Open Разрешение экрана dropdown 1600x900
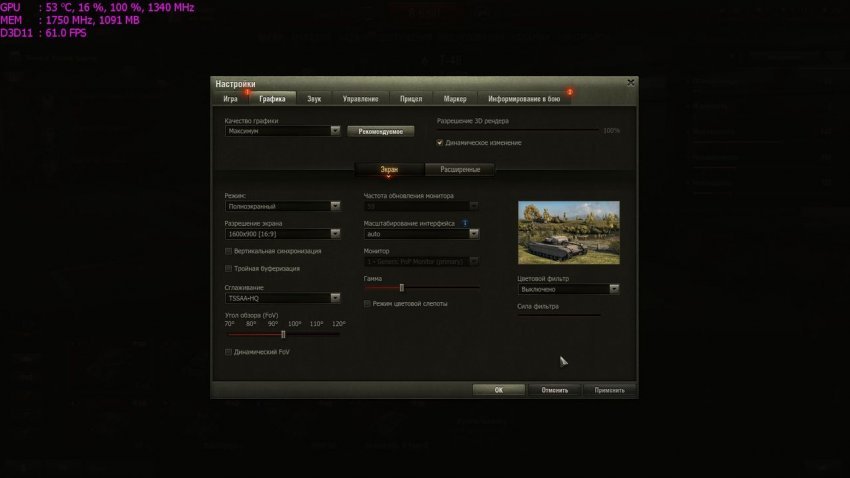The height and width of the screenshot is (478, 850). [x=282, y=234]
